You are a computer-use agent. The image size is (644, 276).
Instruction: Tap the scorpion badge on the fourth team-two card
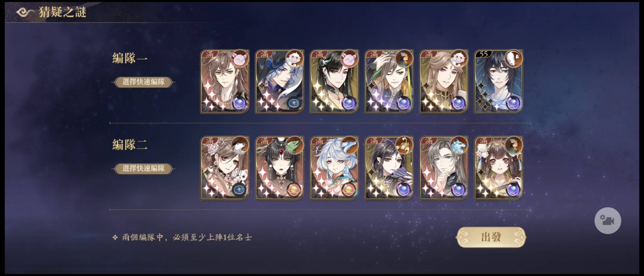point(404,145)
